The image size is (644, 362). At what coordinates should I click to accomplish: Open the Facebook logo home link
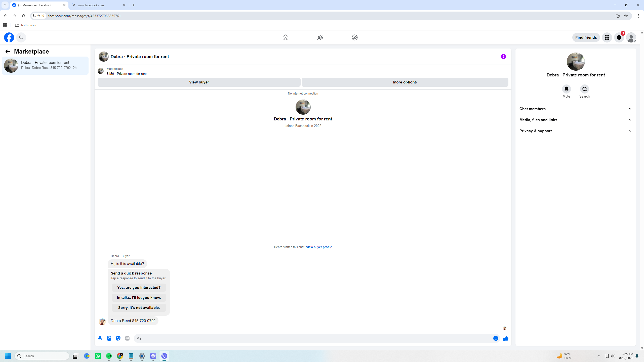[x=9, y=37]
